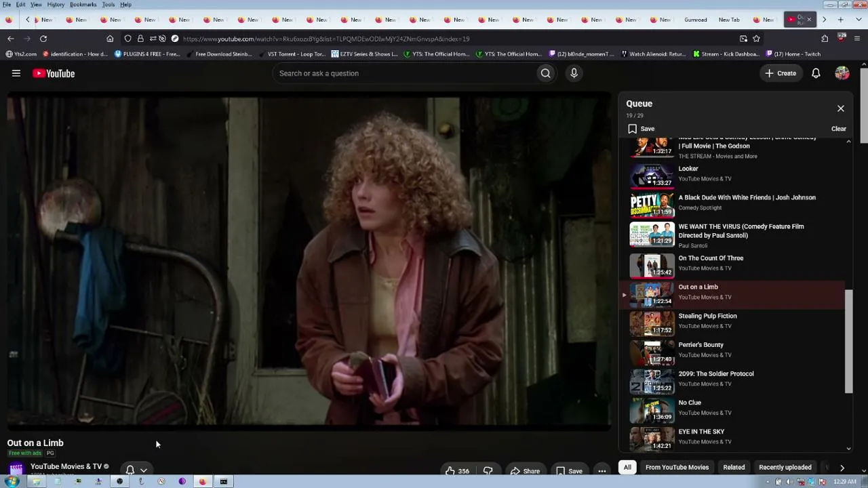Focus the YouTube search box
The image size is (868, 488).
point(404,73)
